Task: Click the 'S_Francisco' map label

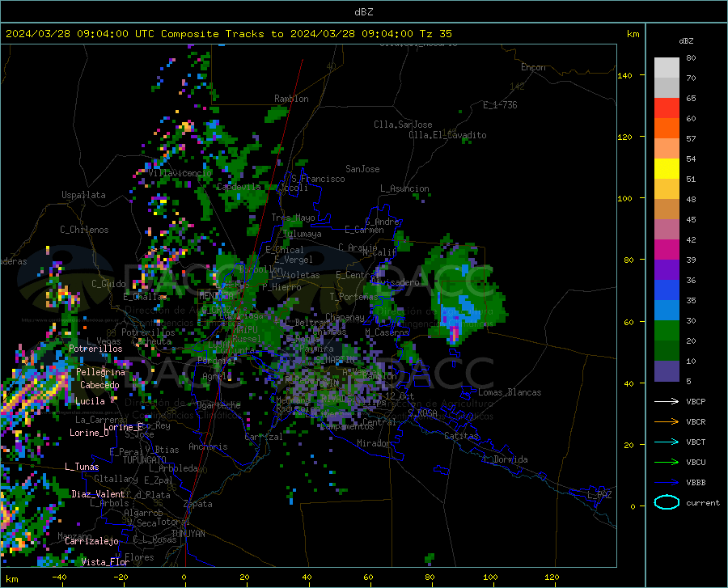Action: point(318,179)
